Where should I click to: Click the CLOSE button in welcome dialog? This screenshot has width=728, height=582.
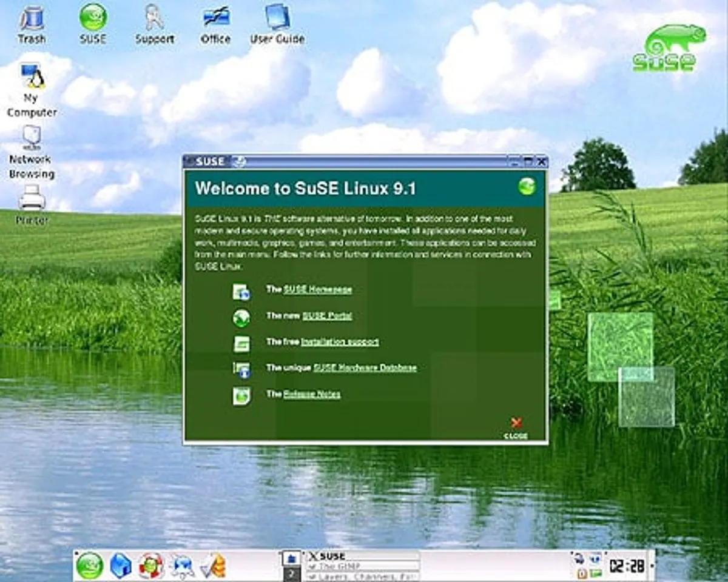tap(516, 428)
